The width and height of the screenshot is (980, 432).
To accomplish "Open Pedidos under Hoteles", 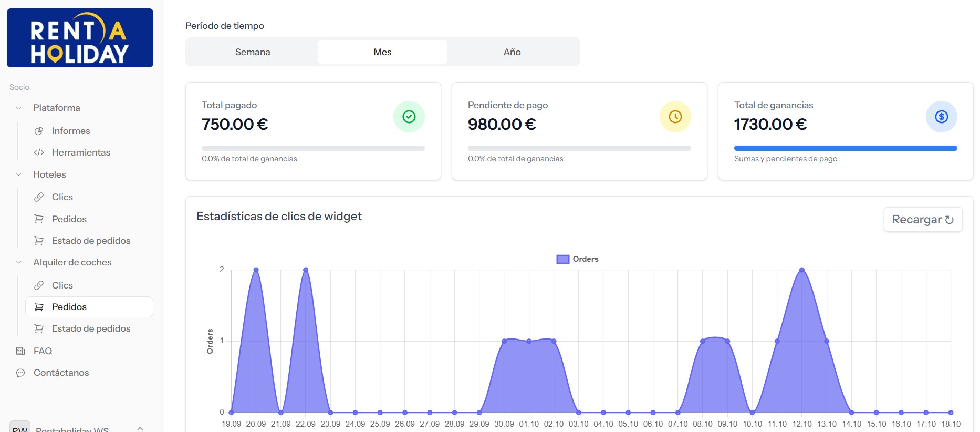I will (x=69, y=219).
